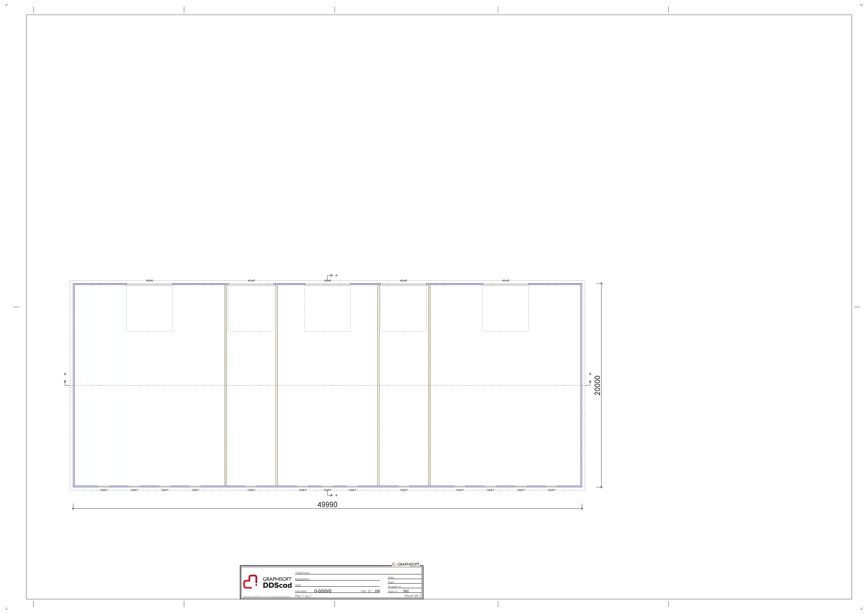The image size is (868, 614).
Task: Click the red DDScad logo symbol
Action: pos(250,582)
